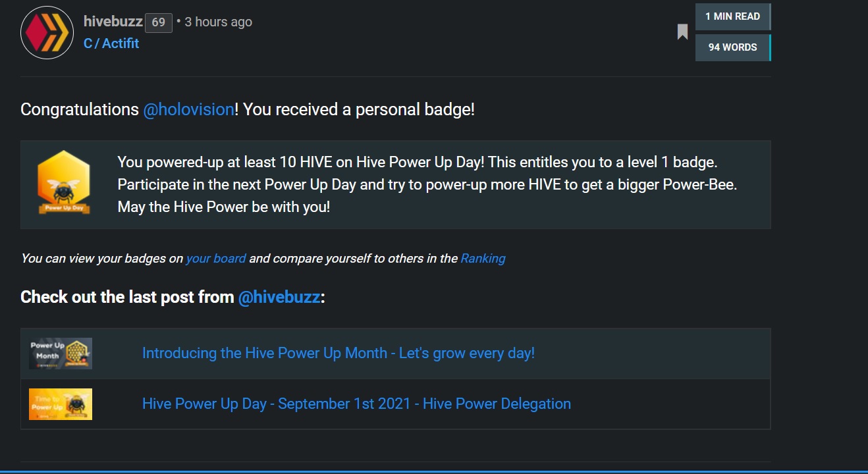
Task: Open Introducing the Hive Power Up Month post
Action: [339, 354]
